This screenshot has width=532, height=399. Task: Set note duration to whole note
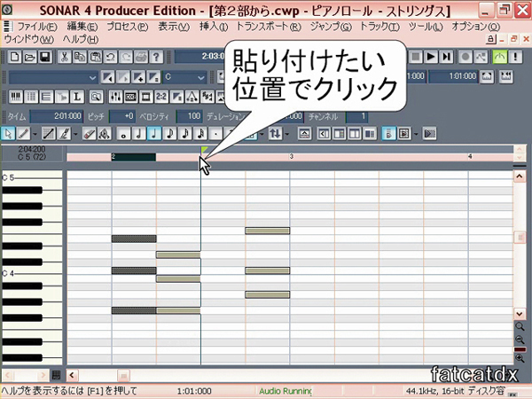tap(123, 134)
